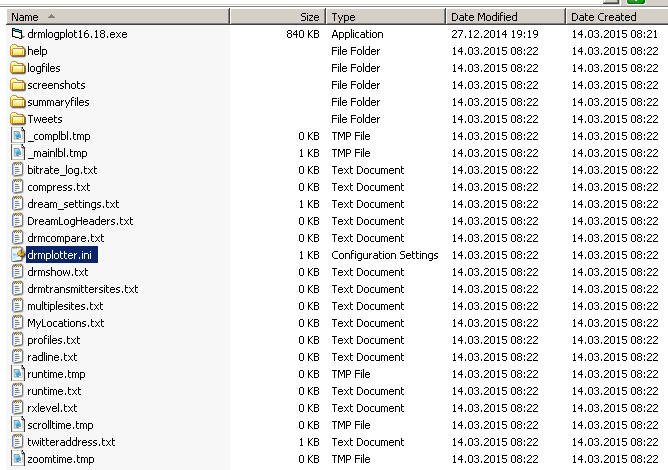668x470 pixels.
Task: Click the drmplotter.ini settings file icon
Action: 17,255
